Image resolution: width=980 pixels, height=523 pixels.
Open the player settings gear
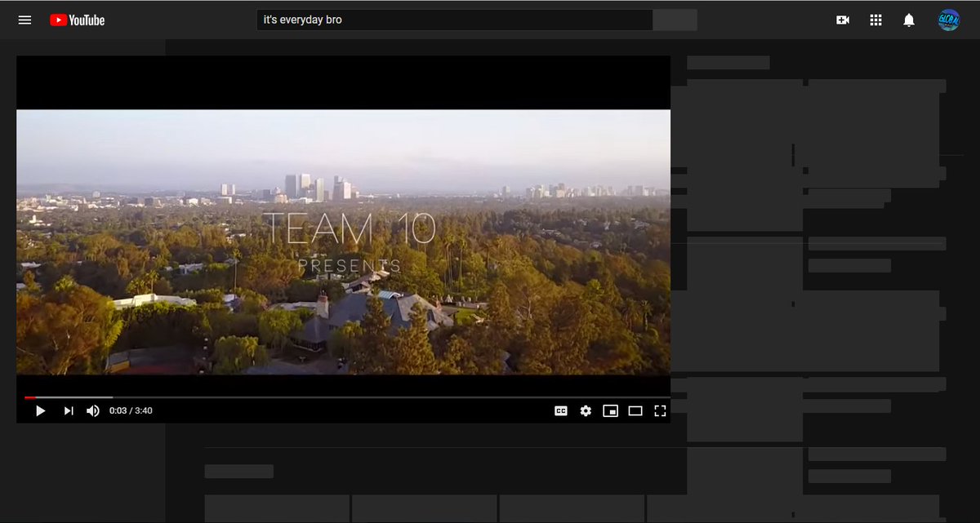click(x=586, y=410)
